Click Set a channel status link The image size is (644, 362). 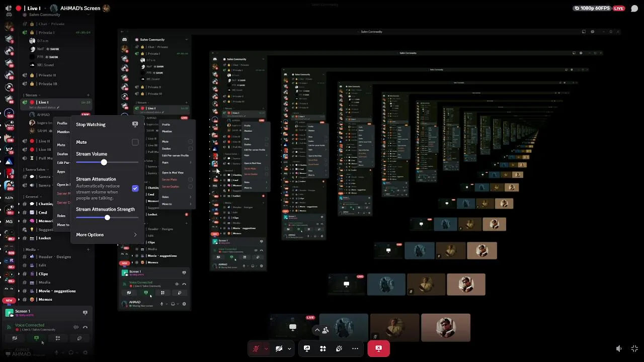point(44,108)
